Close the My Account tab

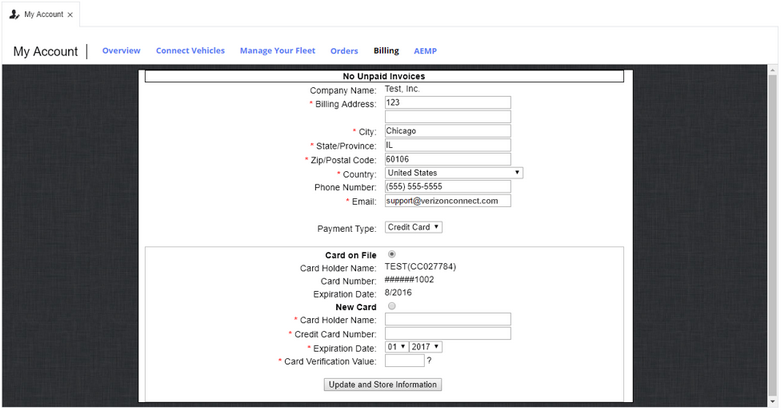70,15
